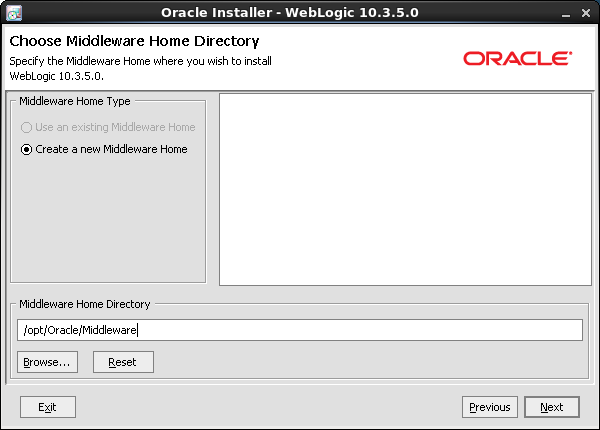This screenshot has height=430, width=600.
Task: Select Use an existing Middleware Home option
Action: (108, 127)
